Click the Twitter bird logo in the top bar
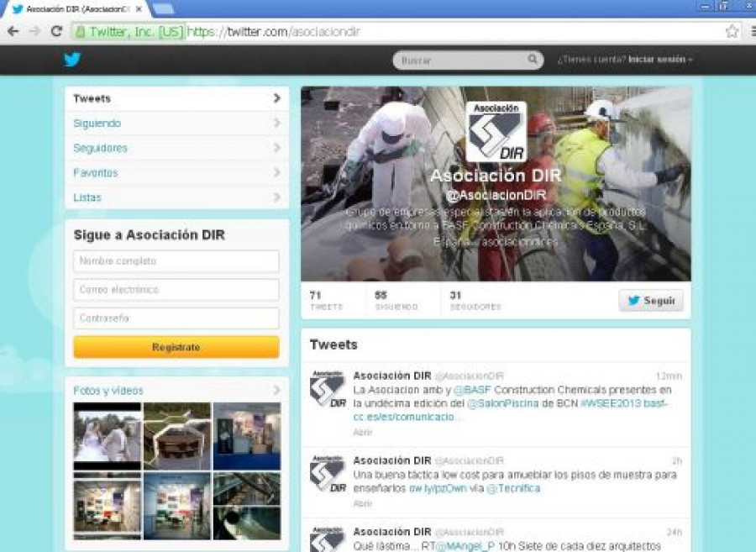This screenshot has height=552, width=756. click(x=72, y=60)
